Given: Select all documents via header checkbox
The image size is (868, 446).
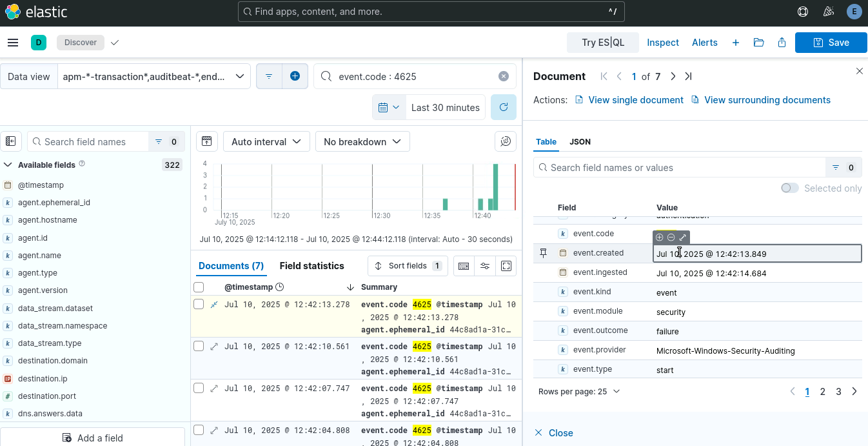Looking at the screenshot, I should pos(199,287).
